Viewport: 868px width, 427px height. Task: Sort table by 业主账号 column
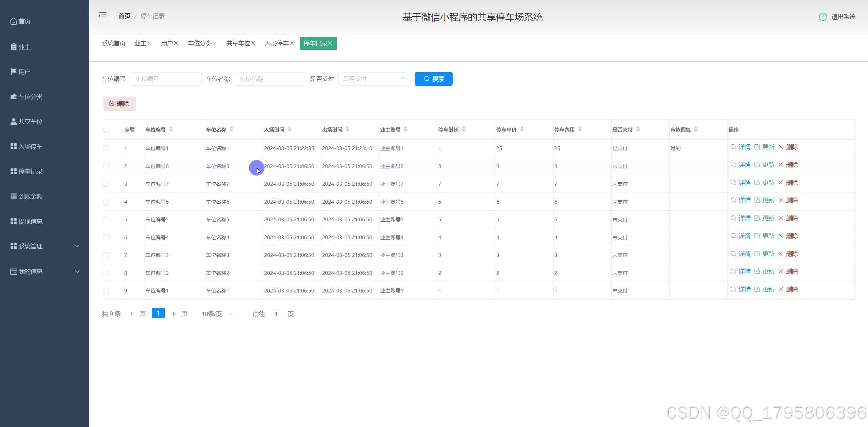pyautogui.click(x=406, y=129)
